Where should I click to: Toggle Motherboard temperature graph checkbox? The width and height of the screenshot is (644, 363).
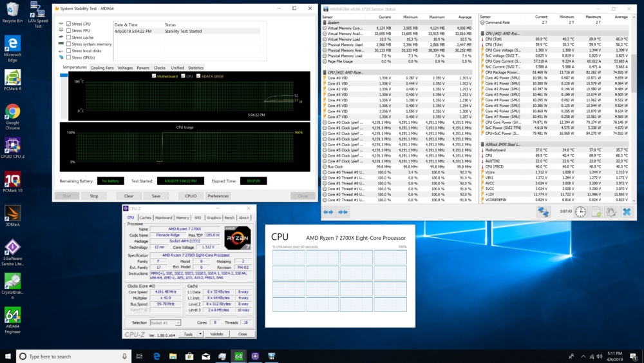point(154,76)
